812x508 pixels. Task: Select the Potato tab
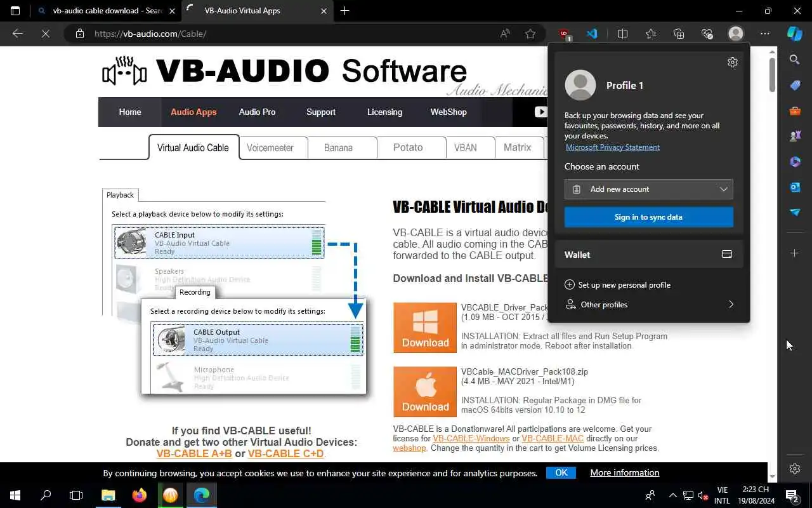click(x=411, y=148)
